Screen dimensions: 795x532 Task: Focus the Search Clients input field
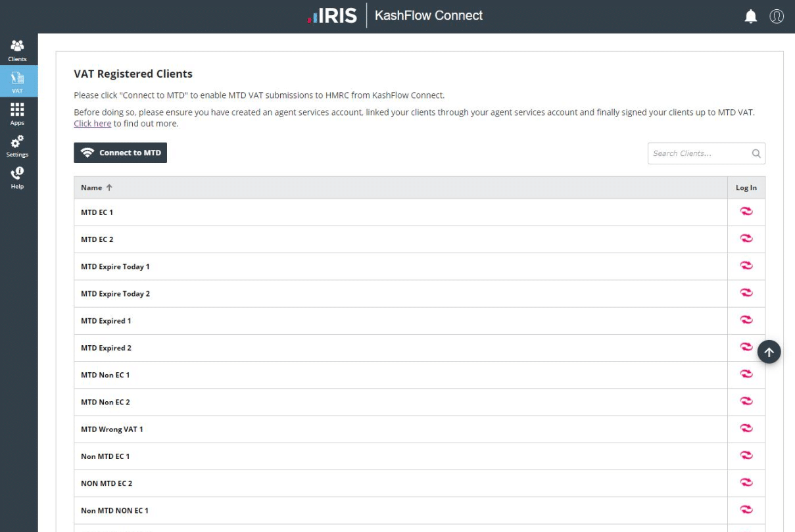coord(698,153)
